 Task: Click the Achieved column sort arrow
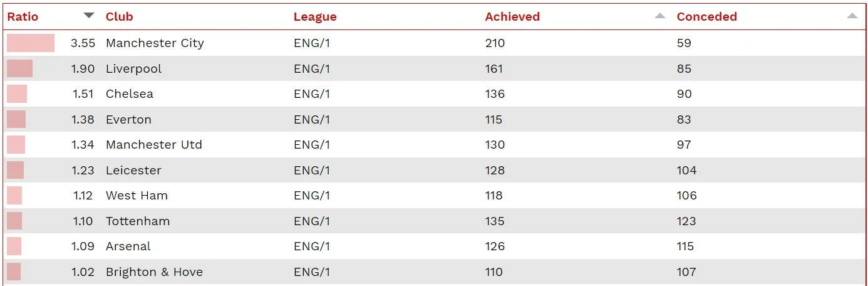point(660,16)
